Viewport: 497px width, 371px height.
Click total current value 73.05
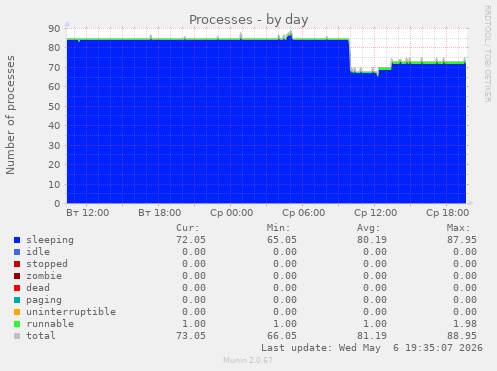(x=191, y=336)
